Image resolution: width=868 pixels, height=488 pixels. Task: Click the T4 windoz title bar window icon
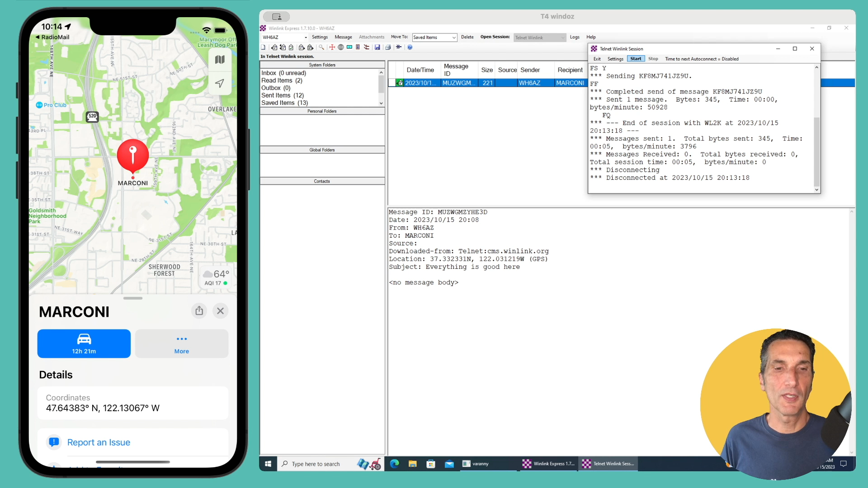coord(277,17)
